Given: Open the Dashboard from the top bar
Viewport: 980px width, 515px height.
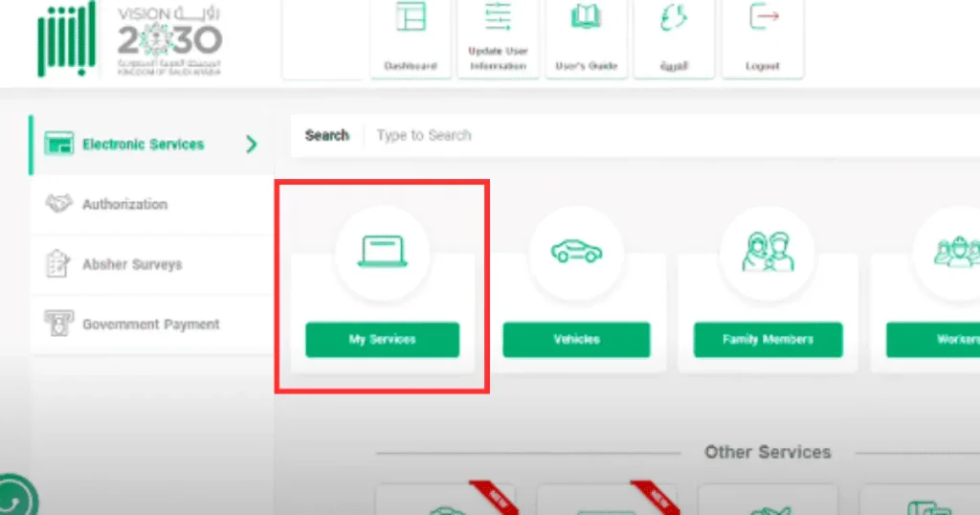Looking at the screenshot, I should (x=411, y=38).
